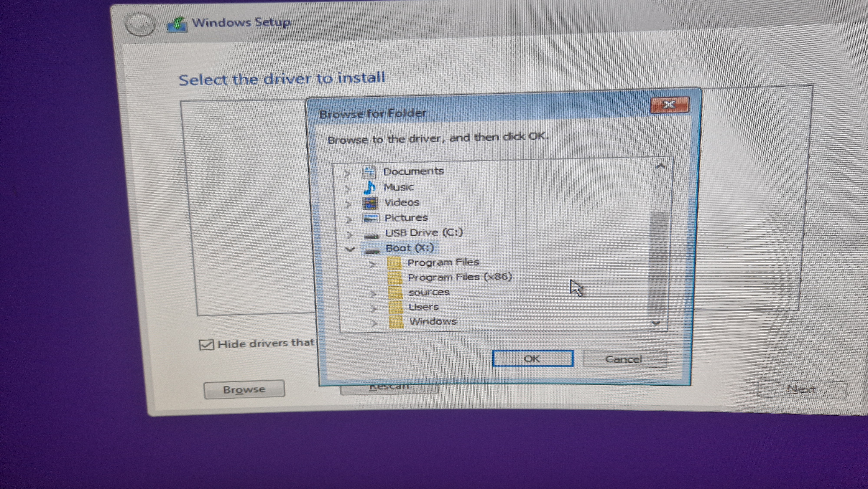The width and height of the screenshot is (868, 489).
Task: Collapse the Boot (X:) tree node
Action: point(350,249)
